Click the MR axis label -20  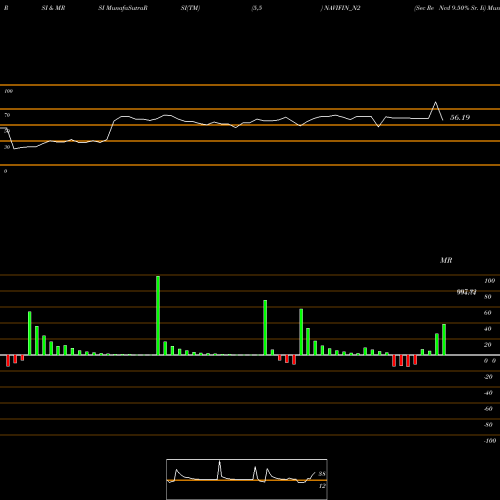488,377
